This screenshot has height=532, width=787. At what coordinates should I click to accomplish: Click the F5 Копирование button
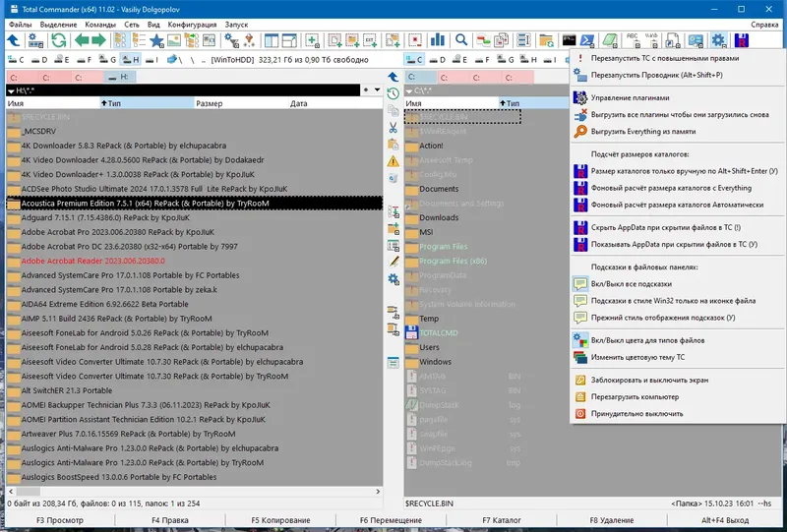tap(280, 520)
